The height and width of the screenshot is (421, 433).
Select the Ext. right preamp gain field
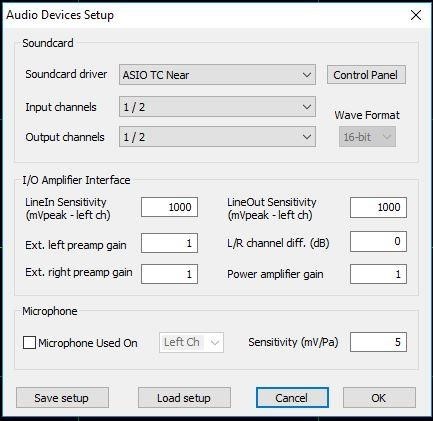(169, 274)
